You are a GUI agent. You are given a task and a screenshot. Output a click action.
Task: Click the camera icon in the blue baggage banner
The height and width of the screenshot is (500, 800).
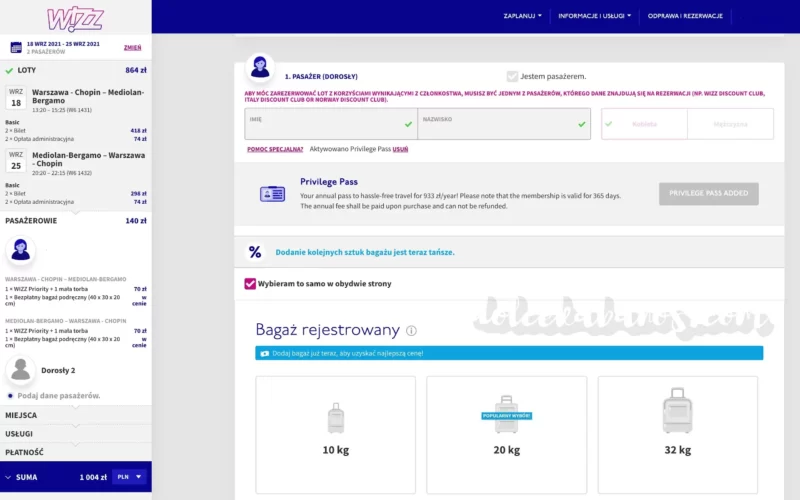click(264, 353)
